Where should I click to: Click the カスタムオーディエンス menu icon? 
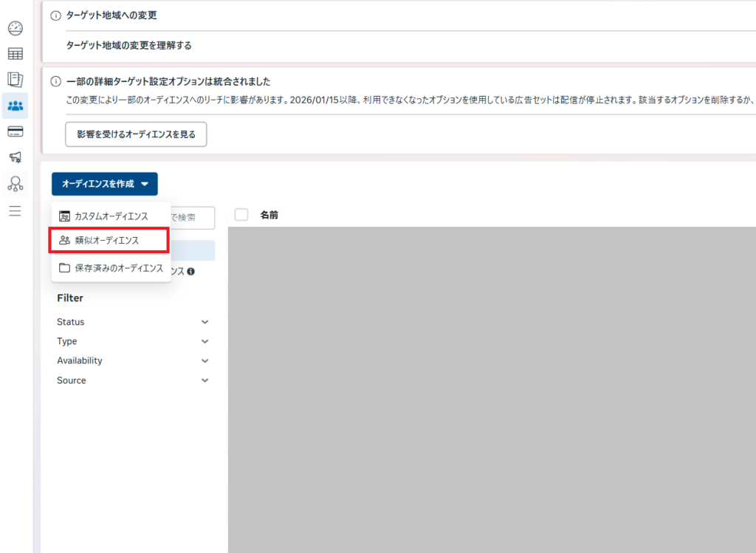click(x=65, y=216)
